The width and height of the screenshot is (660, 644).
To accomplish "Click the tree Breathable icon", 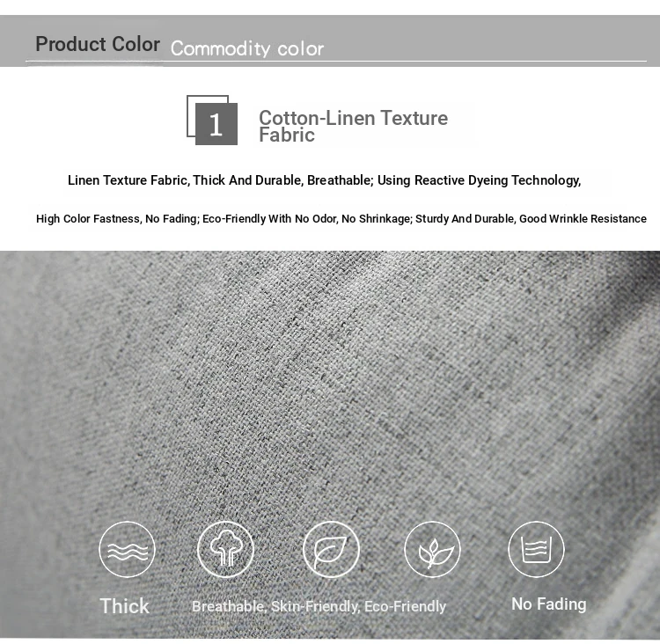I will [225, 549].
